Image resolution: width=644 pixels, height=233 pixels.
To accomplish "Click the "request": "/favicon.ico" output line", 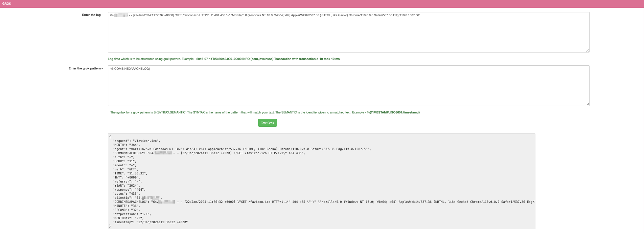I will (x=136, y=141).
